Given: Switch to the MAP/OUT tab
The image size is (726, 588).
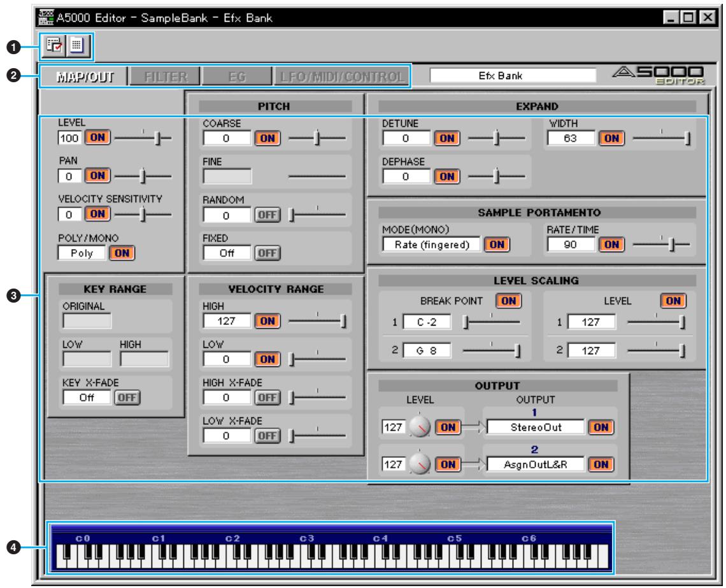Looking at the screenshot, I should point(85,76).
